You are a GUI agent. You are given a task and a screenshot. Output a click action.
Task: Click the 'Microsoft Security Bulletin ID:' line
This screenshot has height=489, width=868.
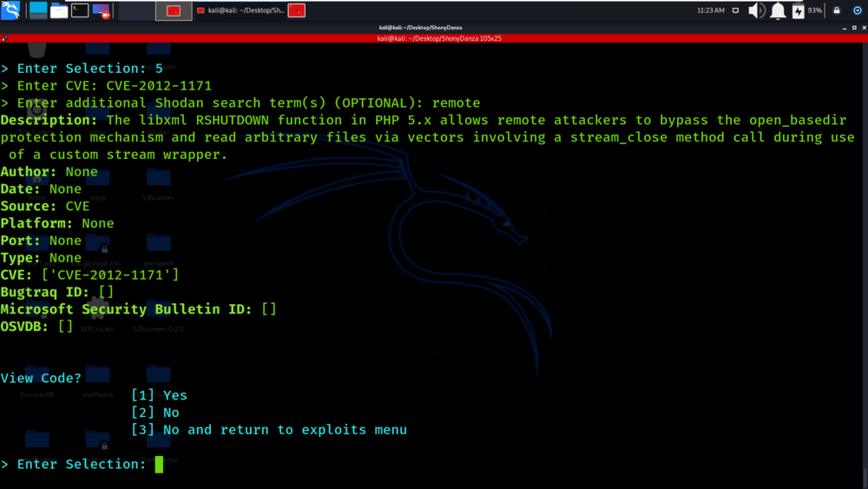[x=138, y=309]
